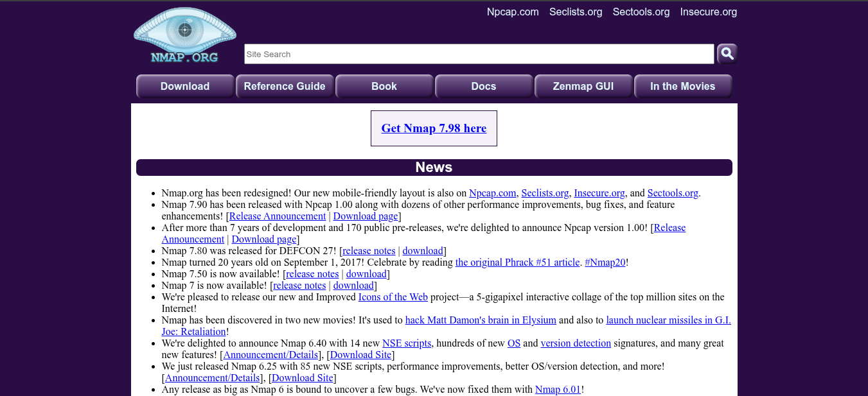
Task: Click launch nuclear missiles in G.I. Joe link
Action: pyautogui.click(x=668, y=320)
